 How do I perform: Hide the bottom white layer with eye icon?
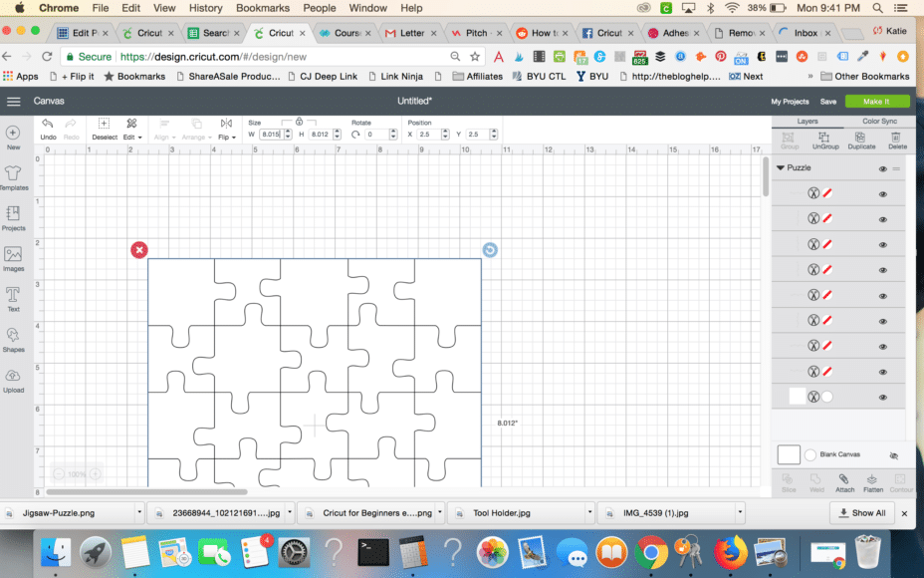pos(882,397)
